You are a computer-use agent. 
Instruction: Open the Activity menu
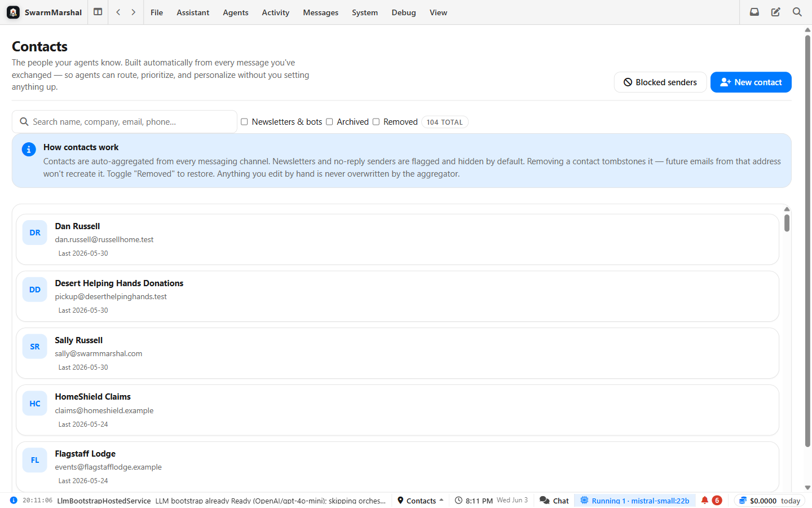click(x=275, y=12)
